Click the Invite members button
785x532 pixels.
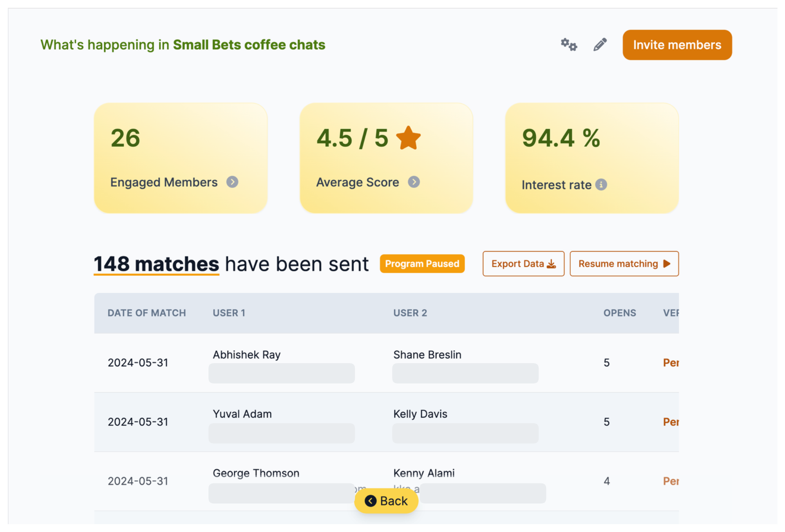[678, 45]
